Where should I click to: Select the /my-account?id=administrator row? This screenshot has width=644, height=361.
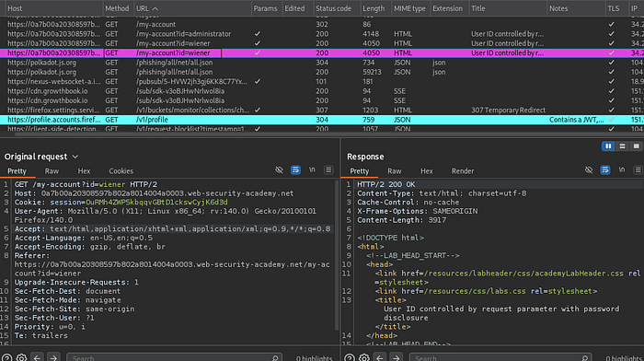coord(322,34)
